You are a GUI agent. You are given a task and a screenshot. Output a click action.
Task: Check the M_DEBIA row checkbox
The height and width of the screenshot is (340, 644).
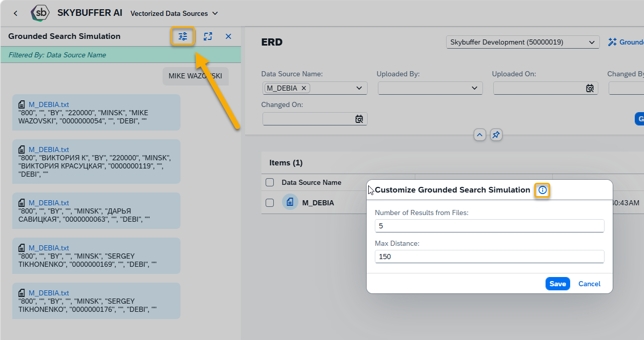(x=270, y=203)
